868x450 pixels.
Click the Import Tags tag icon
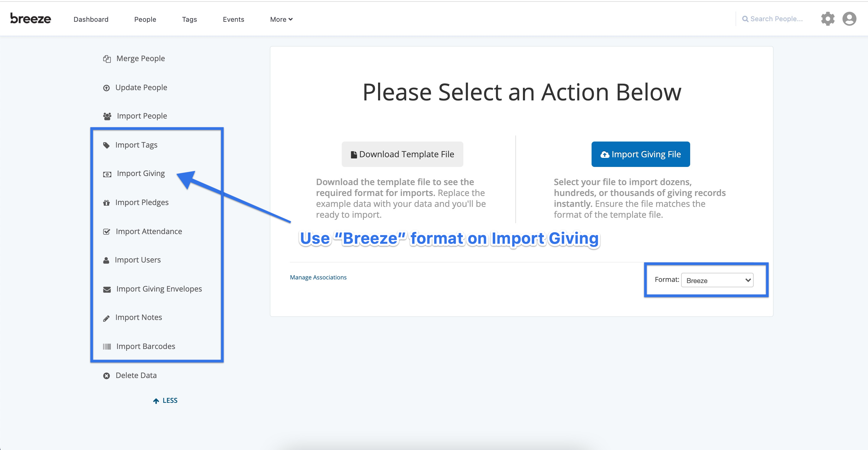[106, 145]
